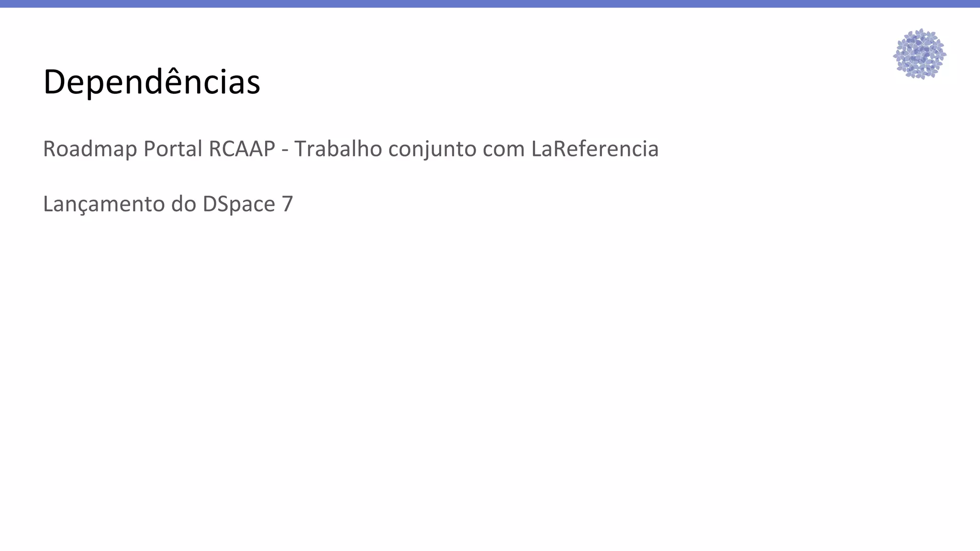
Task: Click the word Roadmap
Action: [90, 149]
